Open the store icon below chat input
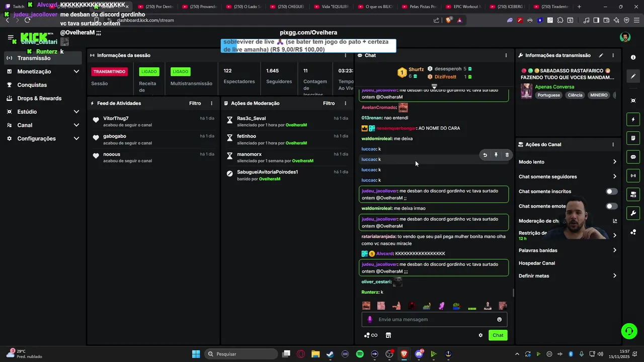 [x=388, y=335]
